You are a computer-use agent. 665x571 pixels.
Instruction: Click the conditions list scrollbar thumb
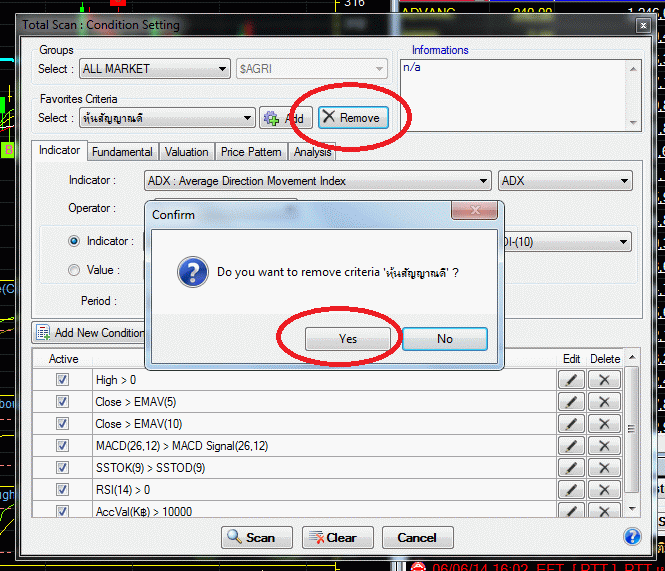[x=631, y=429]
